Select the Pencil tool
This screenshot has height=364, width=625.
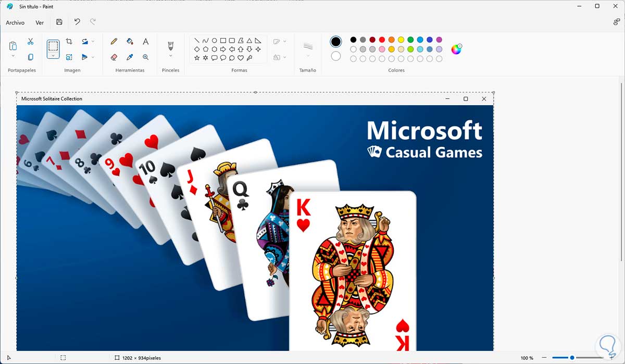(x=114, y=41)
